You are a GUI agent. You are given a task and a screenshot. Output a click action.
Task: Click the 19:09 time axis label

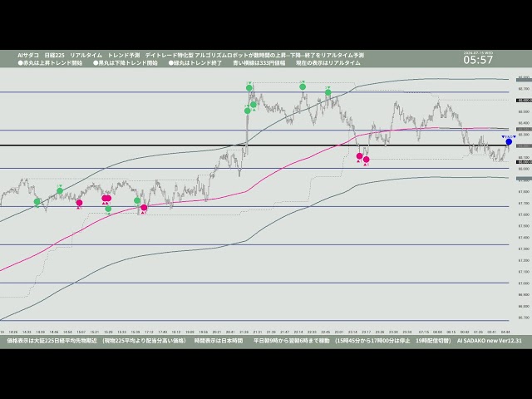[190, 332]
